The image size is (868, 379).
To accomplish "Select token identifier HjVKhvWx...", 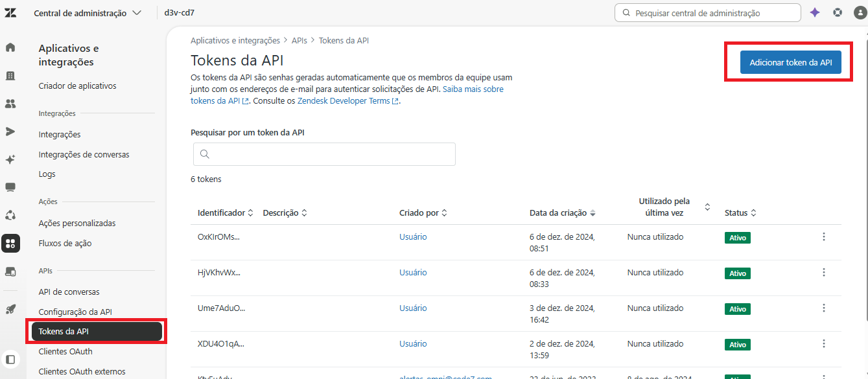I will click(219, 272).
